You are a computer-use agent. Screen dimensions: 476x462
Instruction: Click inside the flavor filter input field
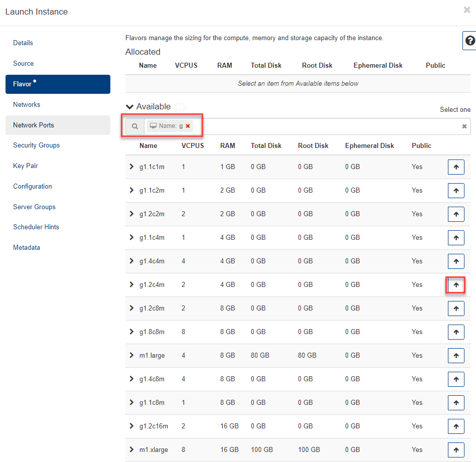(326, 126)
